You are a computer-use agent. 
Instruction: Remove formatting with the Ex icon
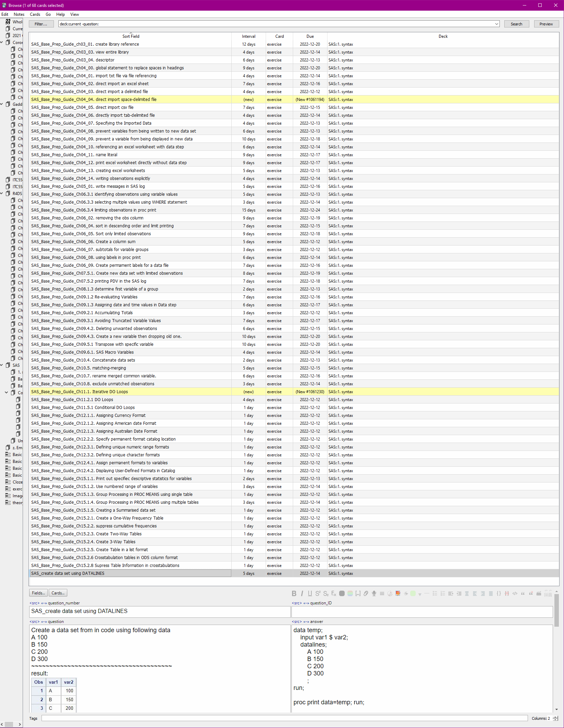pos(334,593)
